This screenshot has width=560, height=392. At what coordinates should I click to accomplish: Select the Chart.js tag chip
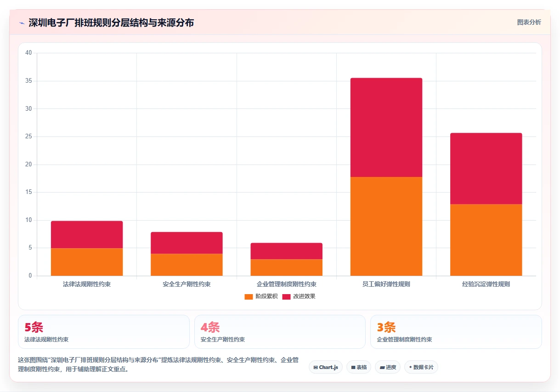[x=326, y=367]
